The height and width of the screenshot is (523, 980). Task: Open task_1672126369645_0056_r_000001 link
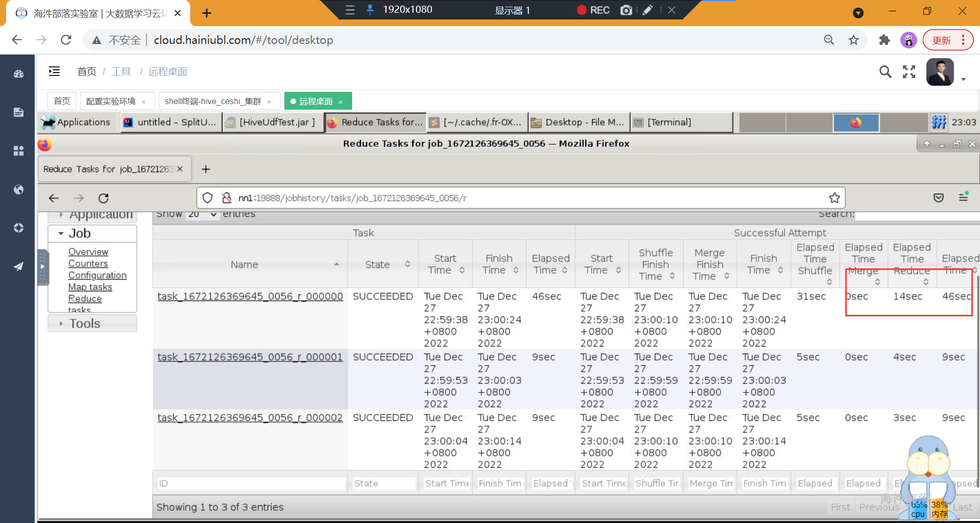[250, 357]
